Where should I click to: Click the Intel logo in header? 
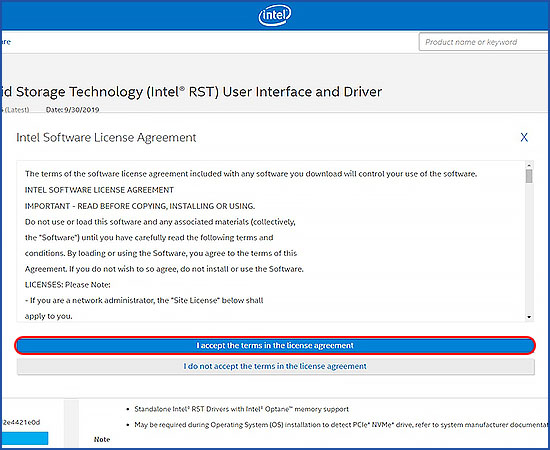pos(275,15)
